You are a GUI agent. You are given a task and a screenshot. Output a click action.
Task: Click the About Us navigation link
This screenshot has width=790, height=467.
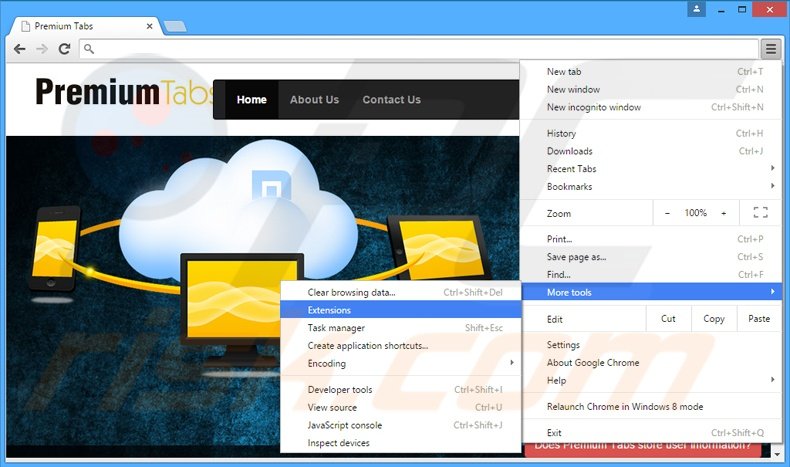click(314, 100)
